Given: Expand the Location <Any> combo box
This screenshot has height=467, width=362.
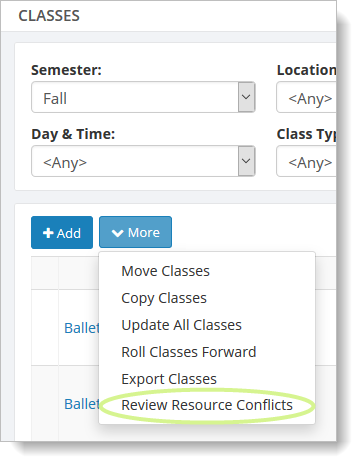Looking at the screenshot, I should [306, 97].
